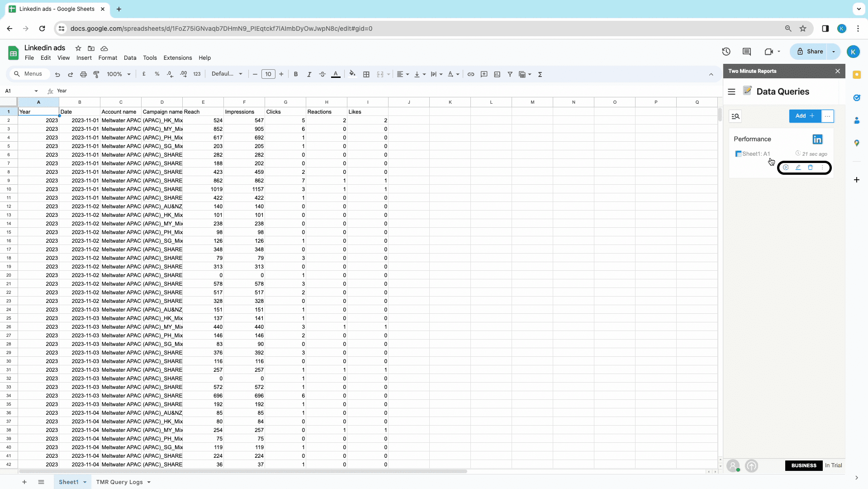Open the Extensions menu
868x489 pixels.
(x=178, y=58)
